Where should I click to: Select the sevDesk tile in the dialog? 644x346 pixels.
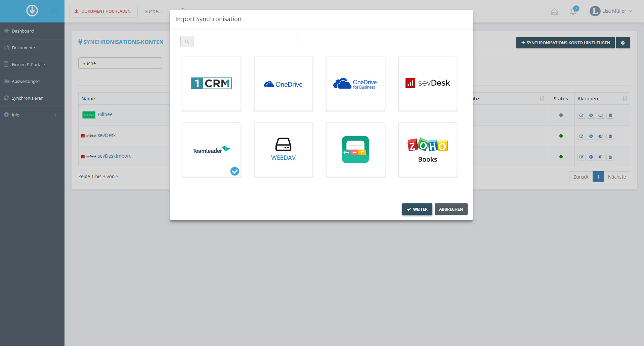428,84
